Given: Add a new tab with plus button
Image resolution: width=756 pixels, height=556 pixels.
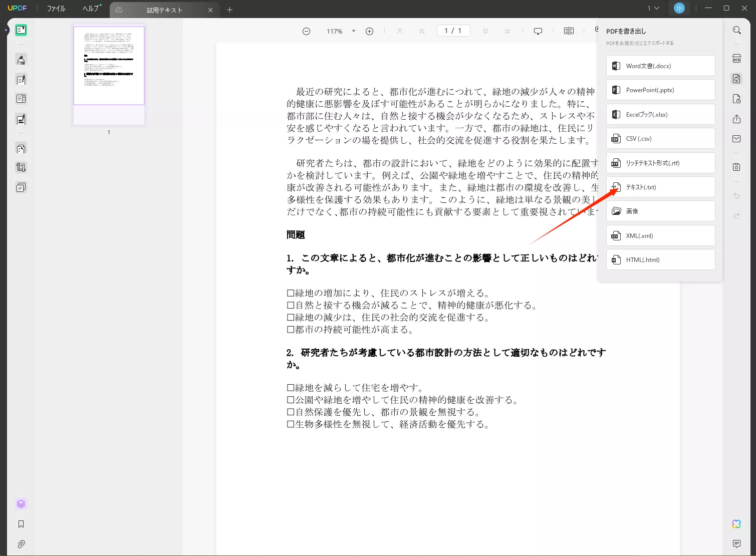Looking at the screenshot, I should tap(229, 10).
